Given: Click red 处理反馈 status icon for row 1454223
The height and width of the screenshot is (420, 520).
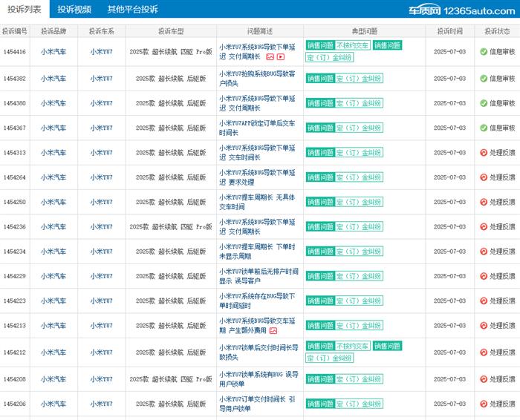Looking at the screenshot, I should (x=484, y=301).
